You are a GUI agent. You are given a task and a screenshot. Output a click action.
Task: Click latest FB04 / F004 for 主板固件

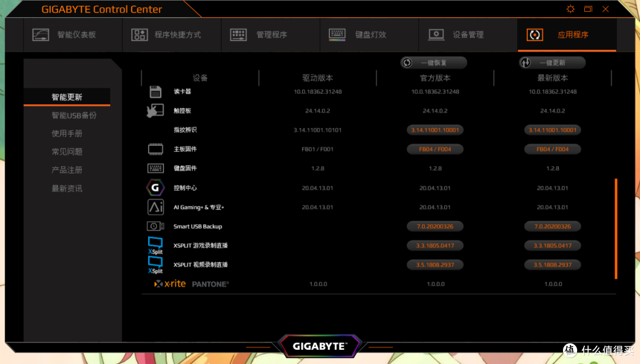553,149
